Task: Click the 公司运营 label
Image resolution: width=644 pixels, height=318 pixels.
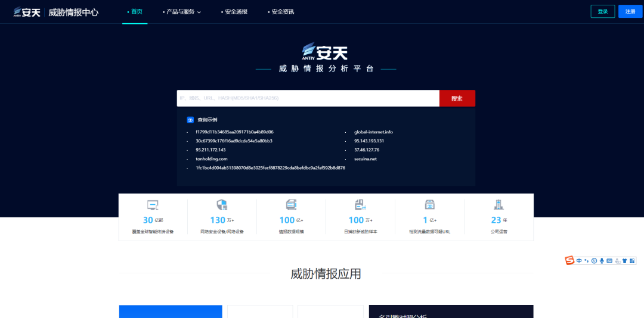Action: point(499,232)
